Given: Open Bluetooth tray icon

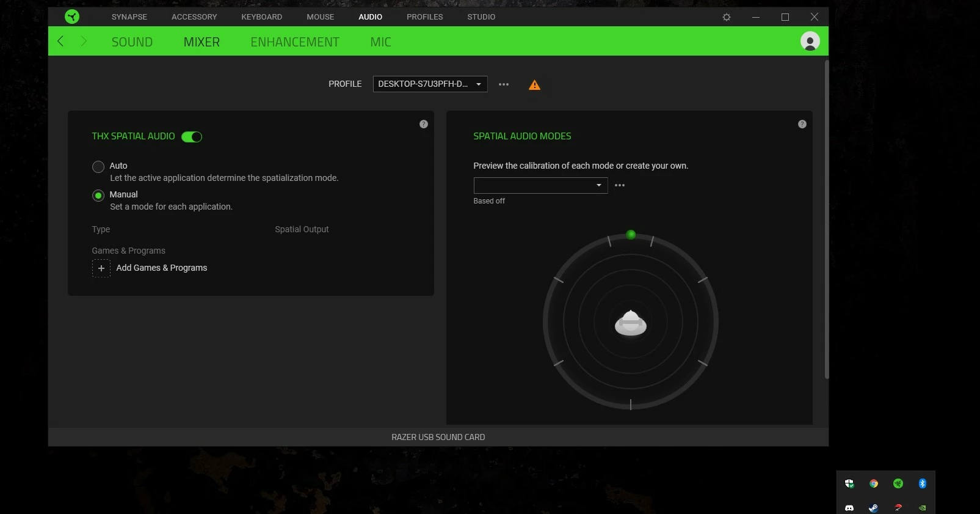Looking at the screenshot, I should (923, 483).
